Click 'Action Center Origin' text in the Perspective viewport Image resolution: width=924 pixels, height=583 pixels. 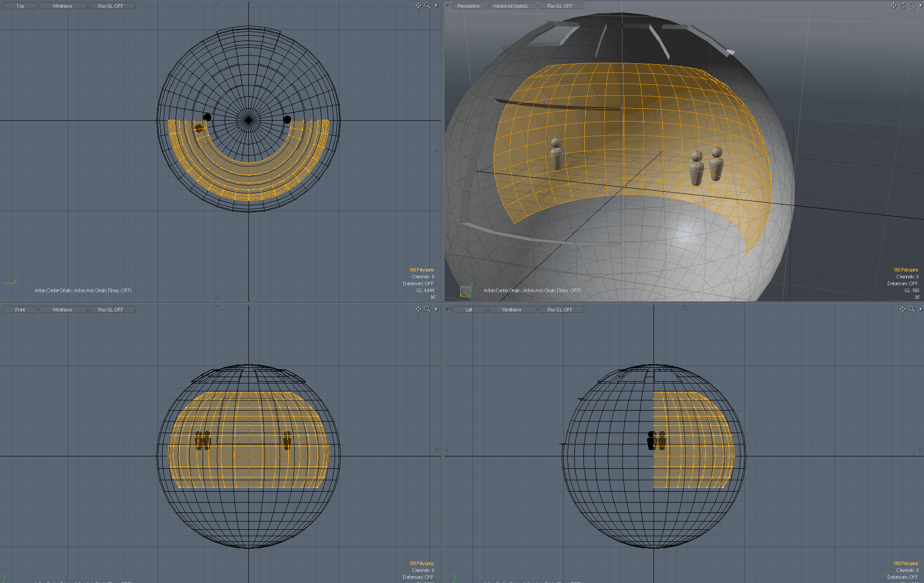502,290
